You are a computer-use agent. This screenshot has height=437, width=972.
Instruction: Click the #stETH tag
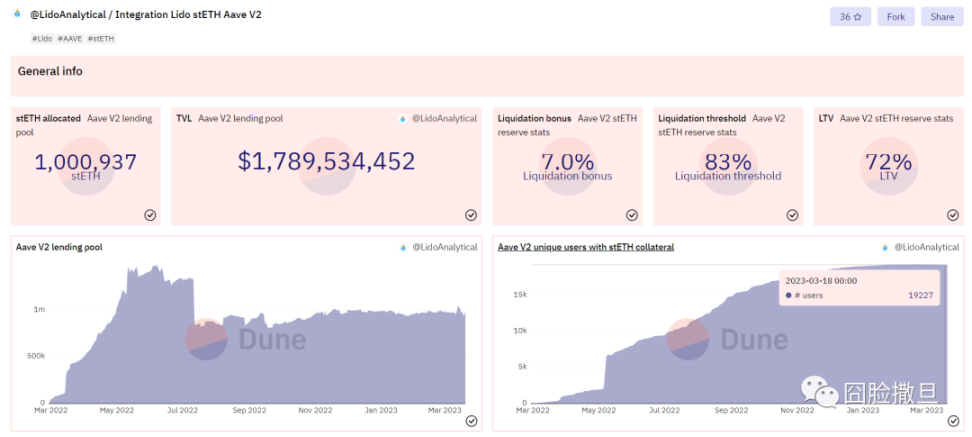click(100, 38)
